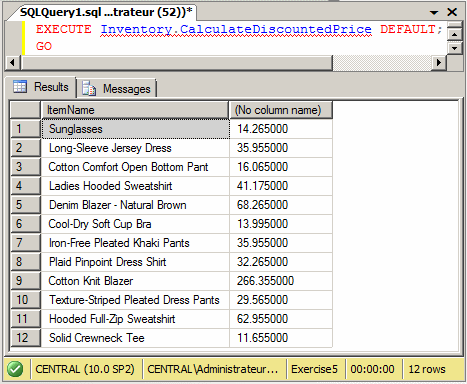This screenshot has width=467, height=384.
Task: Click the Solid Crewneck Tee cell
Action: [135, 338]
